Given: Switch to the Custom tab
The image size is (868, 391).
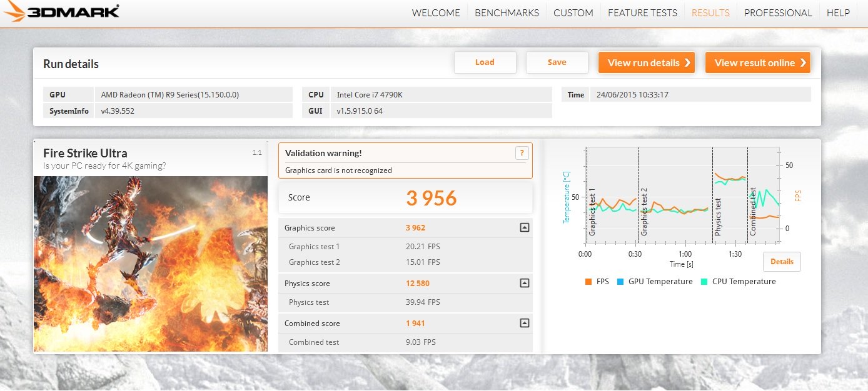Looking at the screenshot, I should pos(573,13).
